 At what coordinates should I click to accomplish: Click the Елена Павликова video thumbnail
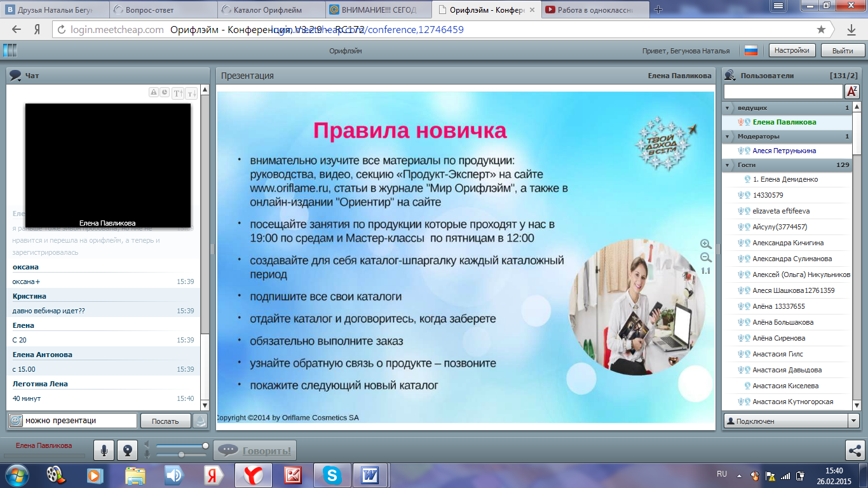click(108, 165)
